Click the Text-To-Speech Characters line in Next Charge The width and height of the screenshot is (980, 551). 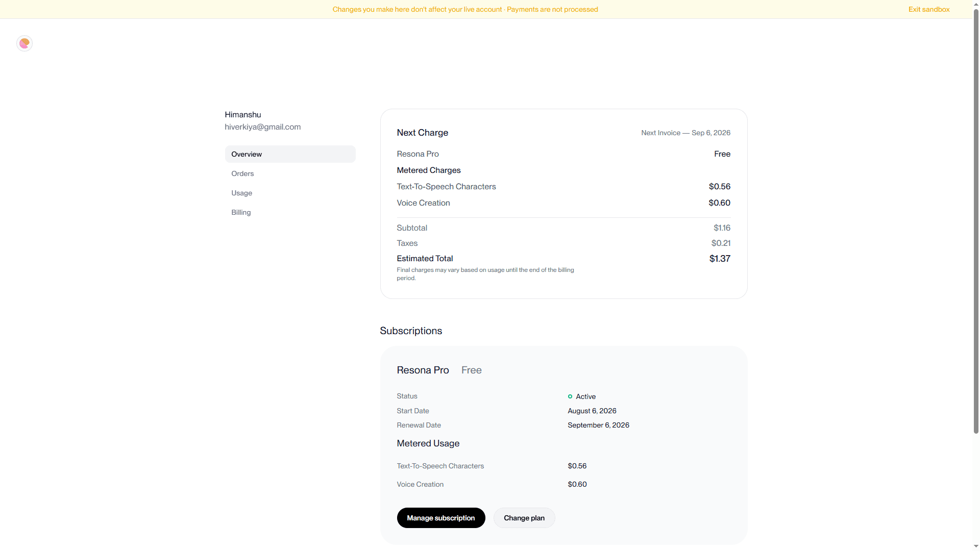pyautogui.click(x=563, y=187)
